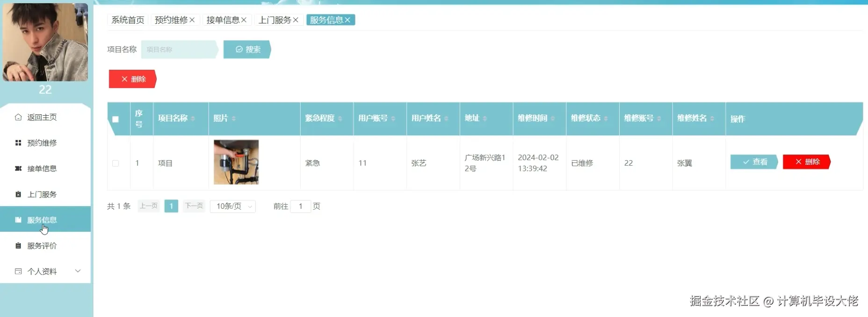Viewport: 868px width, 317px height.
Task: Click the clipboard icon beside 上门服务
Action: [x=18, y=194]
